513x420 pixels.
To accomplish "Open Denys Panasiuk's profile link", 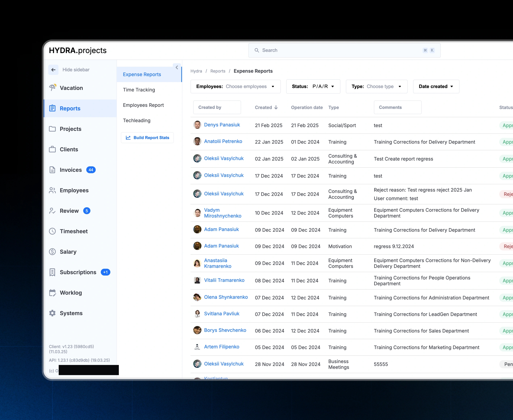I will click(x=222, y=125).
